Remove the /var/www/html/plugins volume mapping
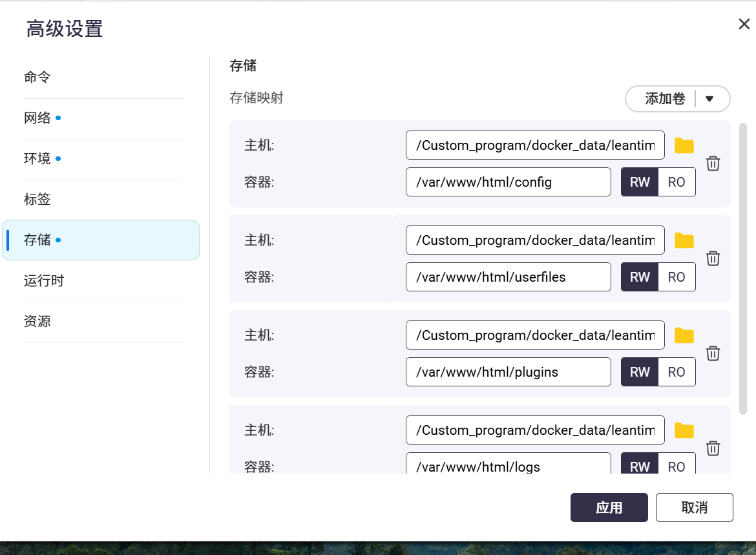Screen dimensions: 756x555 click(x=713, y=353)
